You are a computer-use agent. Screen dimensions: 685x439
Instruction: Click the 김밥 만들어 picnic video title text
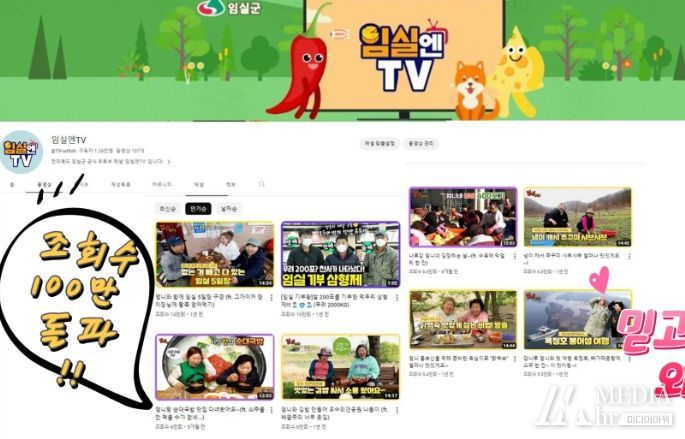coord(334,413)
